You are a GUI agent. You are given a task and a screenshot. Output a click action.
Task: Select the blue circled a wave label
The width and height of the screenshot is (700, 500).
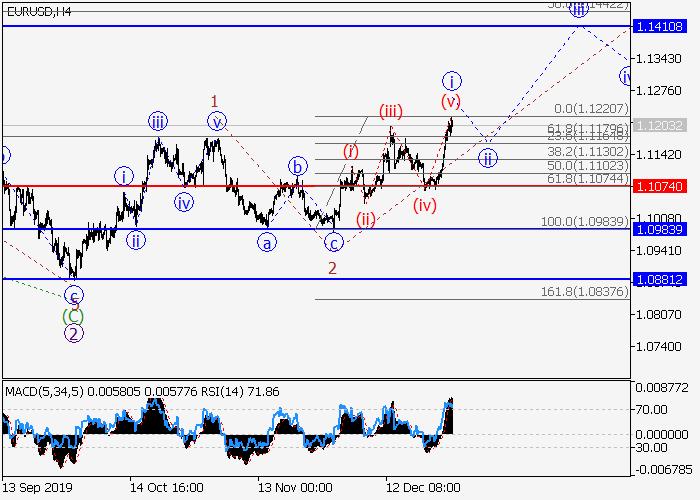(266, 242)
